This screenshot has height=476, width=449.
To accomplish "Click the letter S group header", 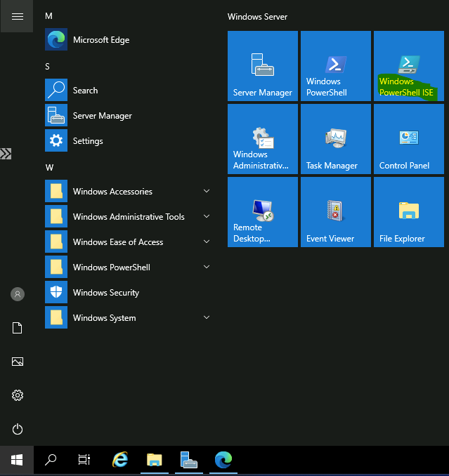I will [x=47, y=66].
